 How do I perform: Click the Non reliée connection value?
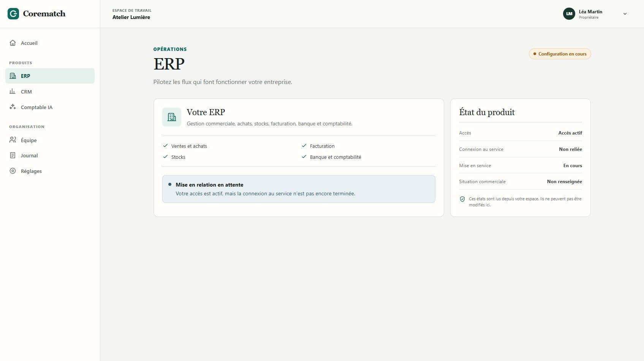coord(570,149)
